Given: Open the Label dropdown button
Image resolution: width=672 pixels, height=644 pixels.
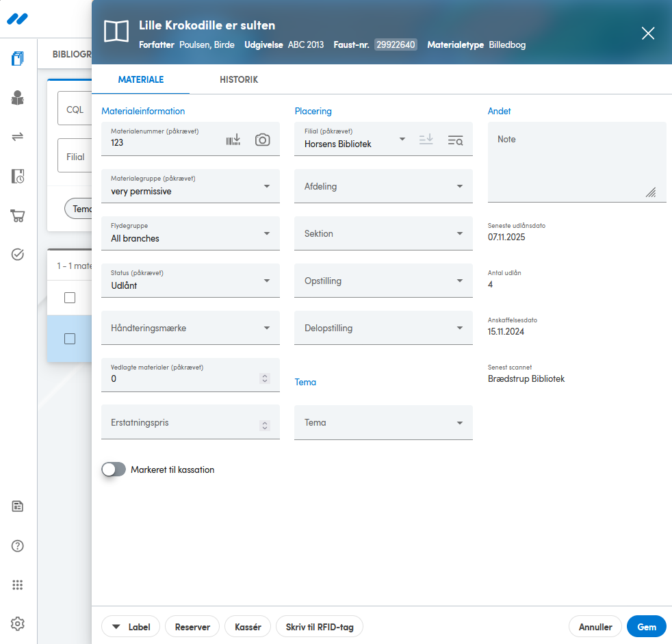Looking at the screenshot, I should coord(131,627).
